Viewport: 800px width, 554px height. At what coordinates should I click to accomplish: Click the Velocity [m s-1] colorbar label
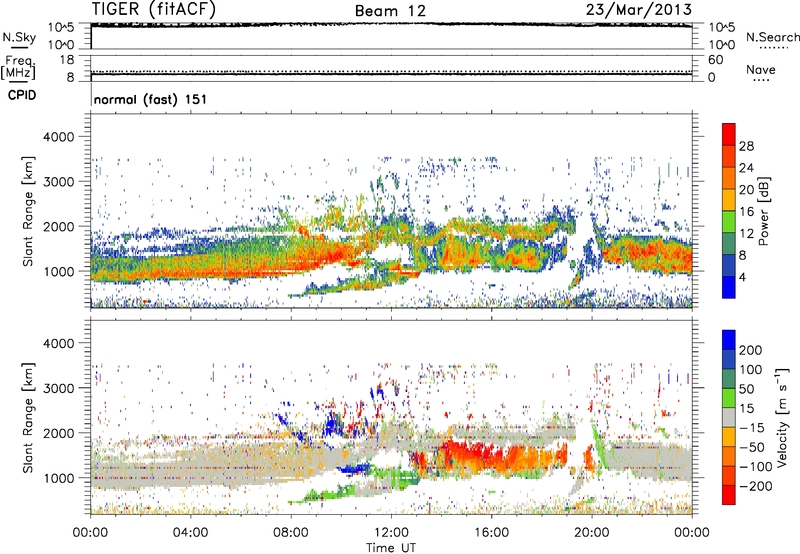coord(782,417)
